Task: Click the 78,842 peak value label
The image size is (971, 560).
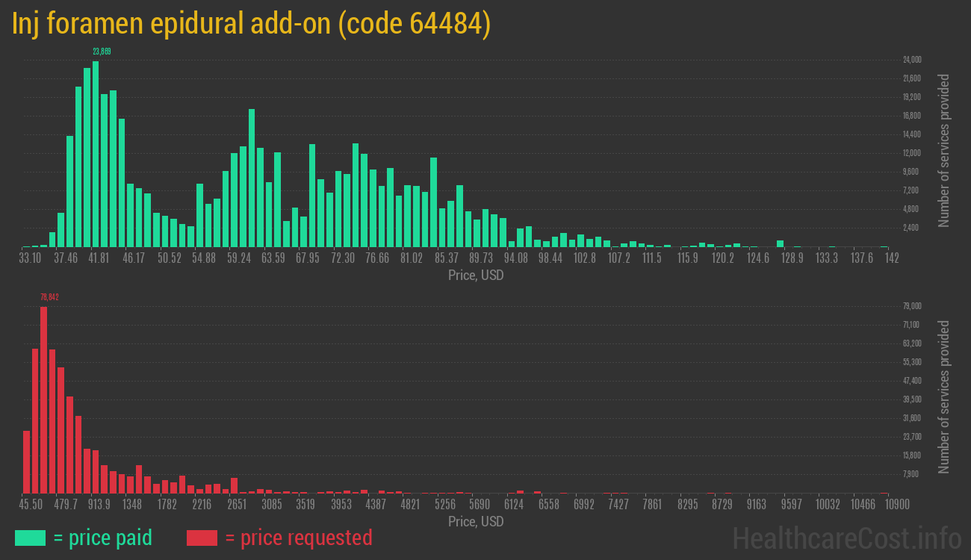Action: pos(49,297)
